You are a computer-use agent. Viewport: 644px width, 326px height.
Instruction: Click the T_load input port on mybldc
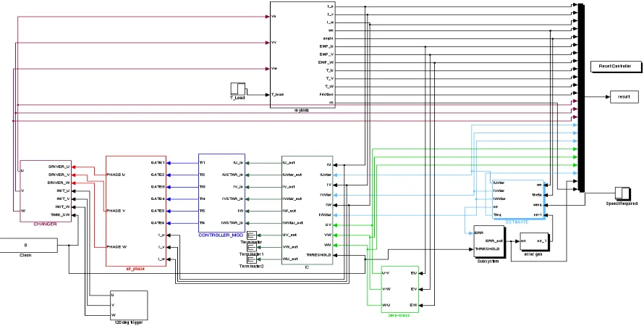pos(277,95)
